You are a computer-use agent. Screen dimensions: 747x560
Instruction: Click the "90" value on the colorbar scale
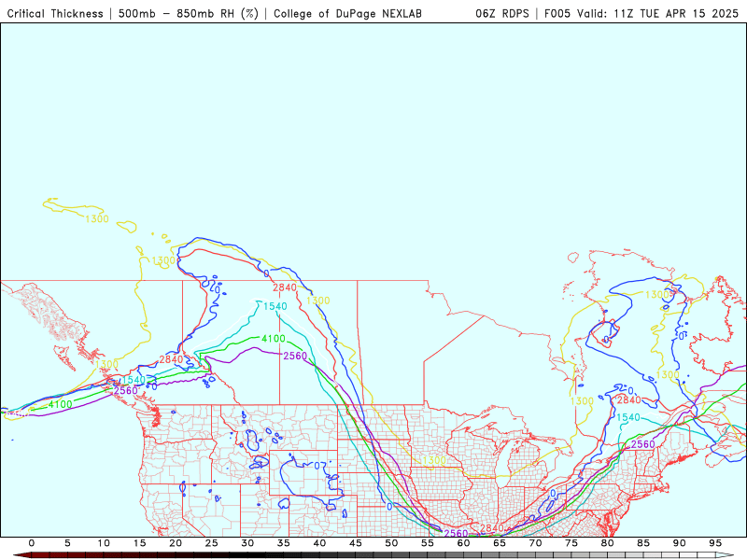click(x=680, y=543)
